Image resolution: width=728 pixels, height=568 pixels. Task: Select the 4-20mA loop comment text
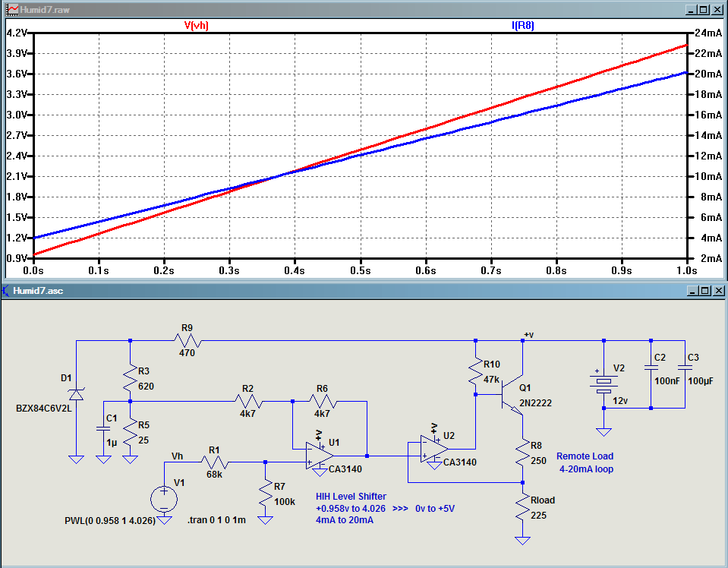(586, 469)
